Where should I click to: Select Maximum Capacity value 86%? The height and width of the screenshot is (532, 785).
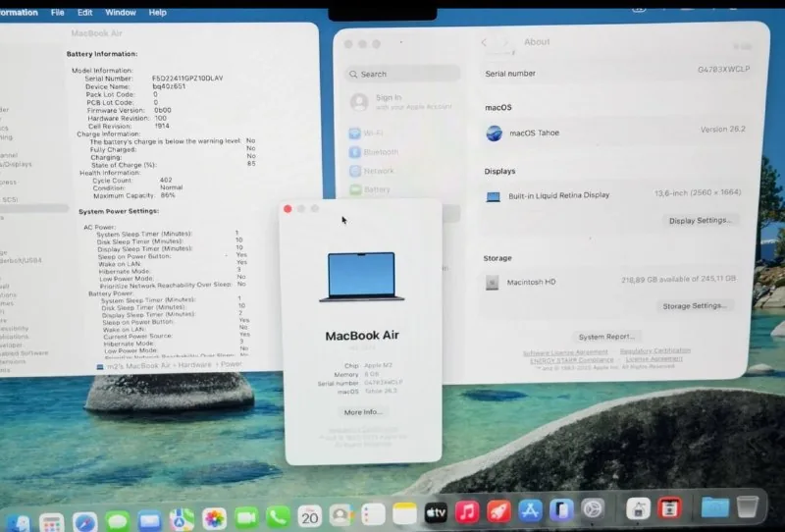[x=167, y=195]
